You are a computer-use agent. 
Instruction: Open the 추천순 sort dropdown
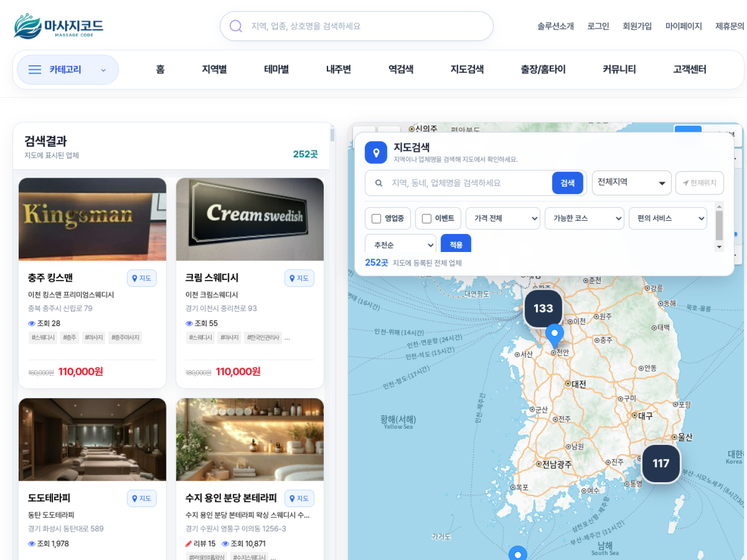pos(400,244)
